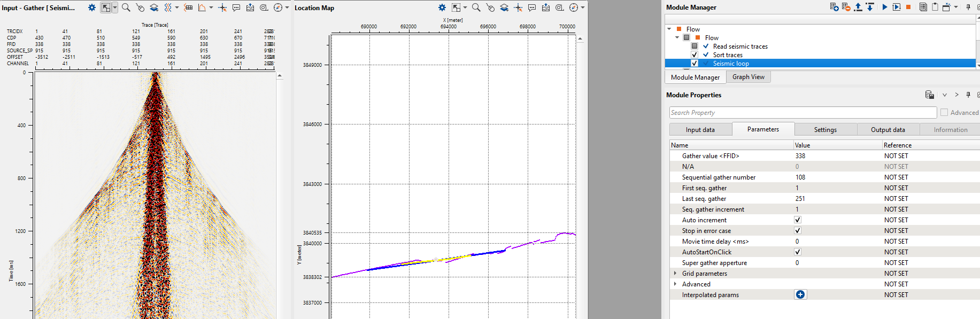Open Input Gather view settings gear
This screenshot has width=980, height=319.
point(92,7)
